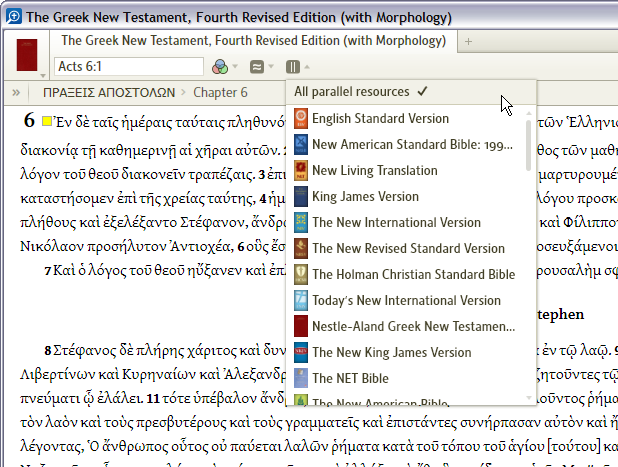Click the Acts 6:1 reference box

(129, 66)
